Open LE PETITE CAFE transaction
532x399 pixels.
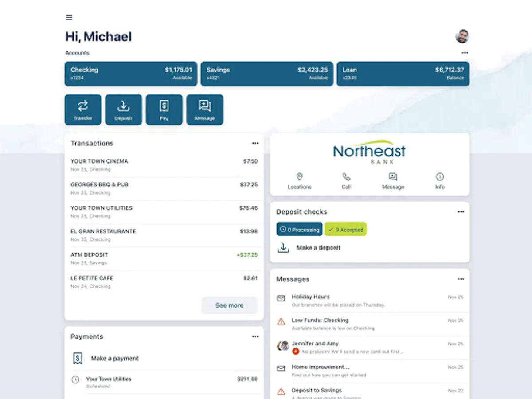[164, 282]
